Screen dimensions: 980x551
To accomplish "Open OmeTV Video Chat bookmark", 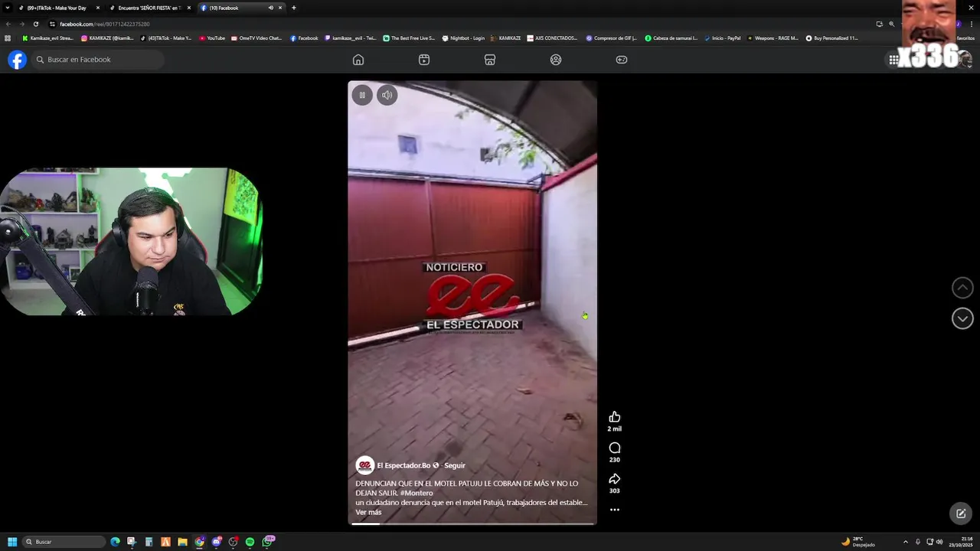I will tap(256, 38).
